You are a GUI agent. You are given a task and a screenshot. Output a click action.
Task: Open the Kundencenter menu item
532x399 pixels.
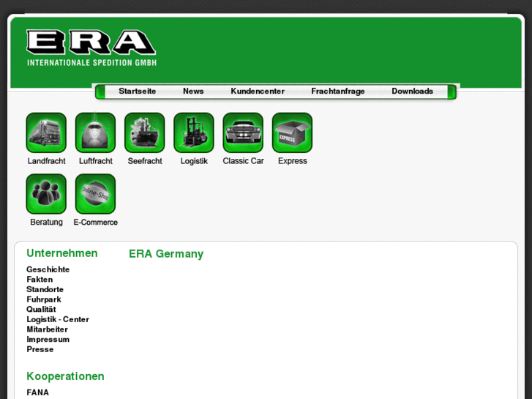pyautogui.click(x=258, y=91)
